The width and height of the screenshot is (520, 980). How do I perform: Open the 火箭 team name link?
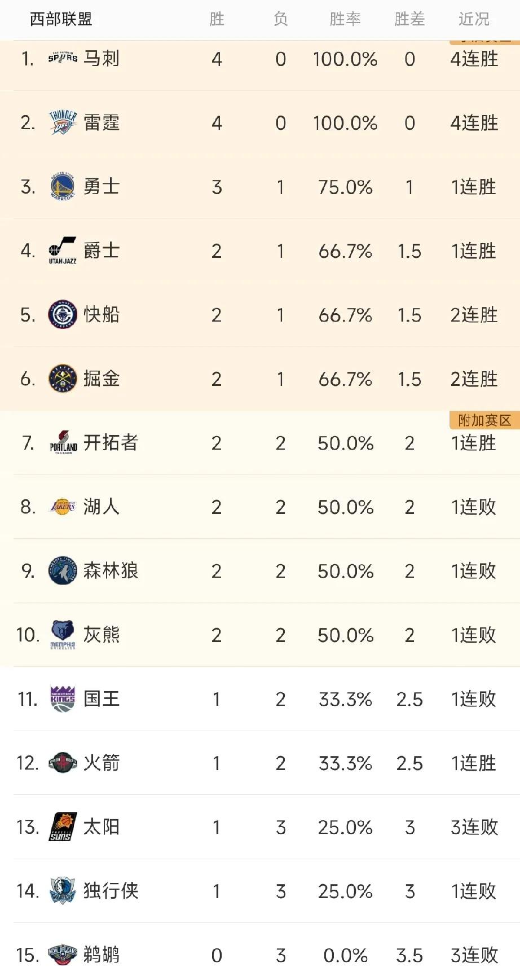click(x=102, y=763)
